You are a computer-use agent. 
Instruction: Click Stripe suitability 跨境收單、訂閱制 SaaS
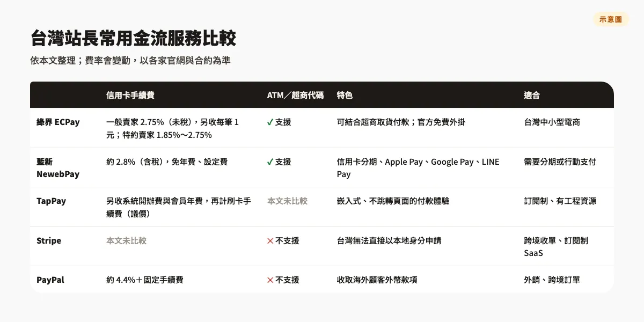pyautogui.click(x=557, y=247)
